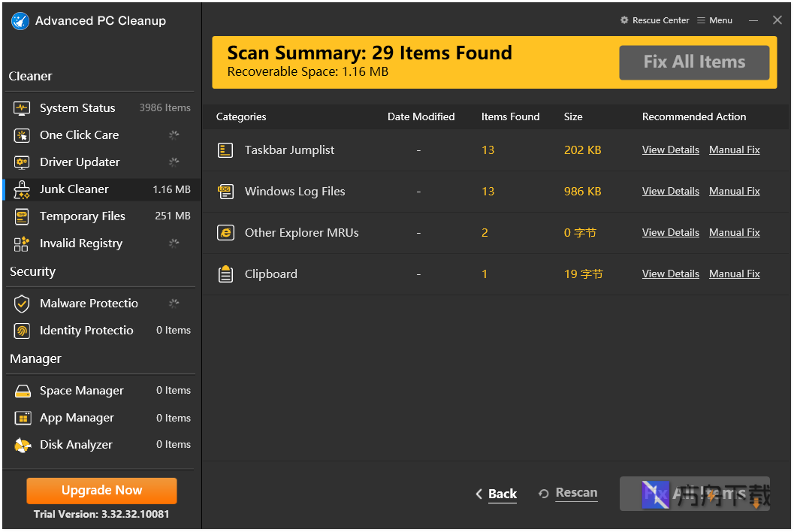View Details for Taskbar Jumplist

(671, 150)
